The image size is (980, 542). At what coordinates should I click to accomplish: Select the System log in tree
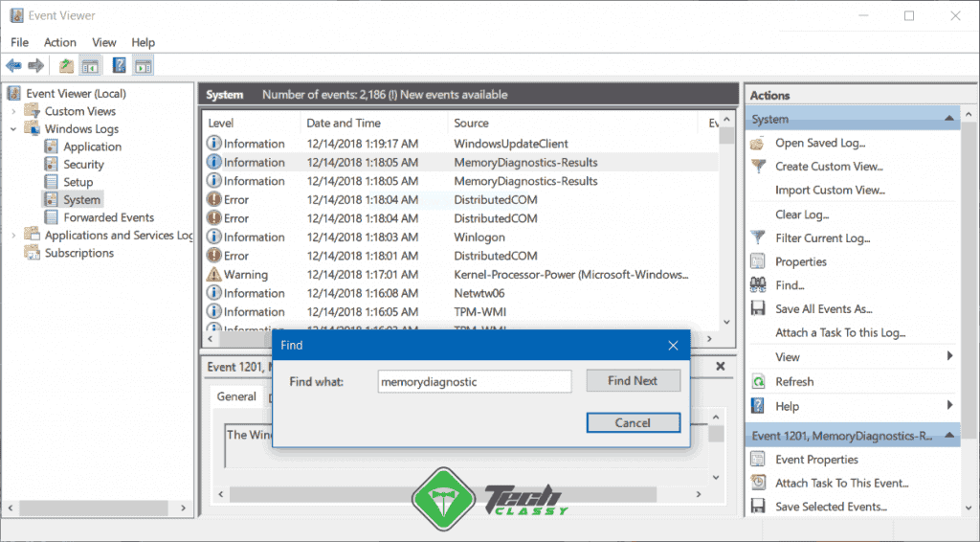pyautogui.click(x=81, y=199)
